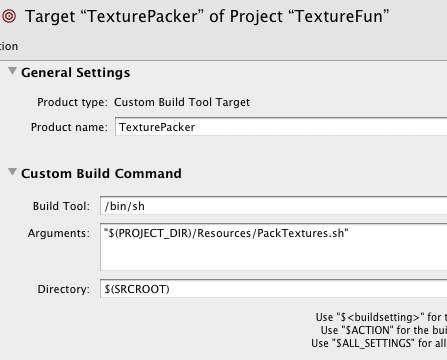The image size is (447, 360).
Task: Click the "Product type:" label
Action: click(72, 102)
